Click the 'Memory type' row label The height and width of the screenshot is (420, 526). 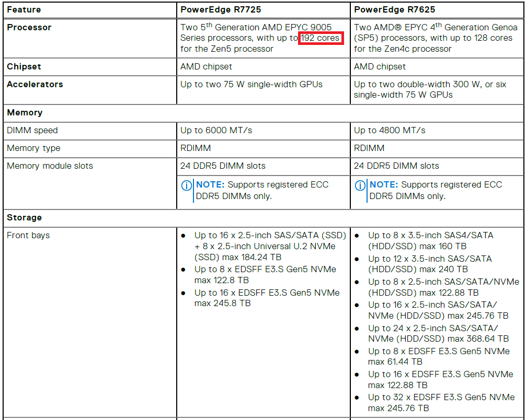(x=33, y=148)
